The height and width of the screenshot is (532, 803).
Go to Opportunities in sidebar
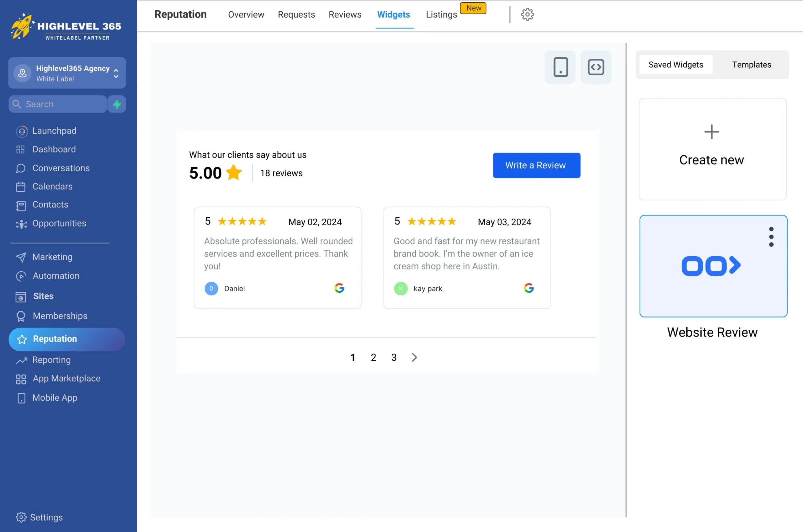tap(59, 223)
